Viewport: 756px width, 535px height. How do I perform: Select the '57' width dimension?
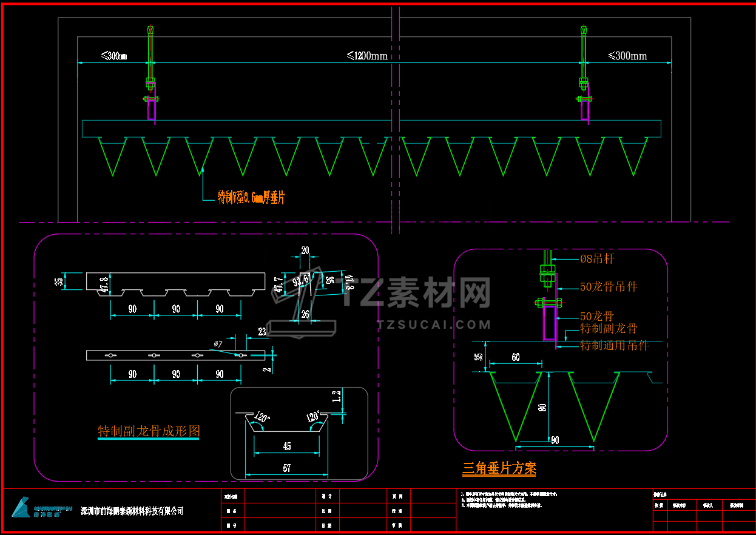tap(287, 468)
